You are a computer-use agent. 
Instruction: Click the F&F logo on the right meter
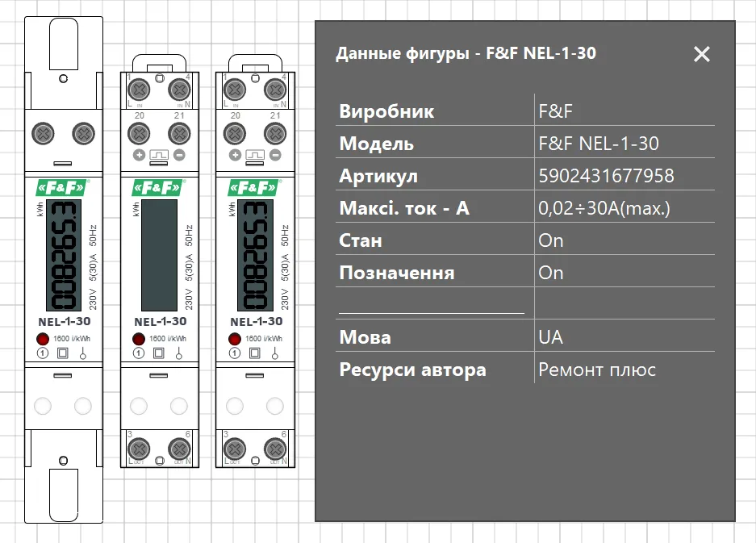pos(254,188)
